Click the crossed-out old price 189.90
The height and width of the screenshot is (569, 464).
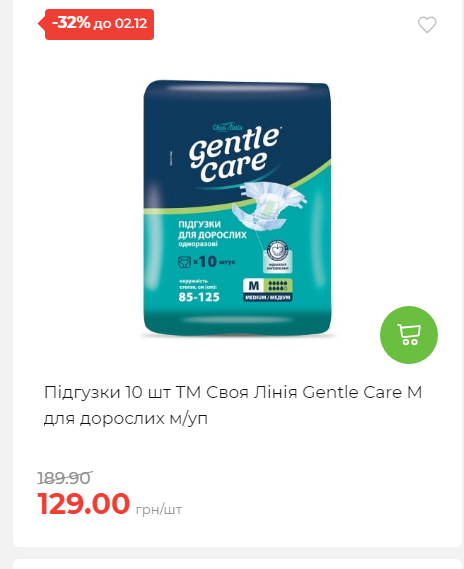pyautogui.click(x=65, y=478)
